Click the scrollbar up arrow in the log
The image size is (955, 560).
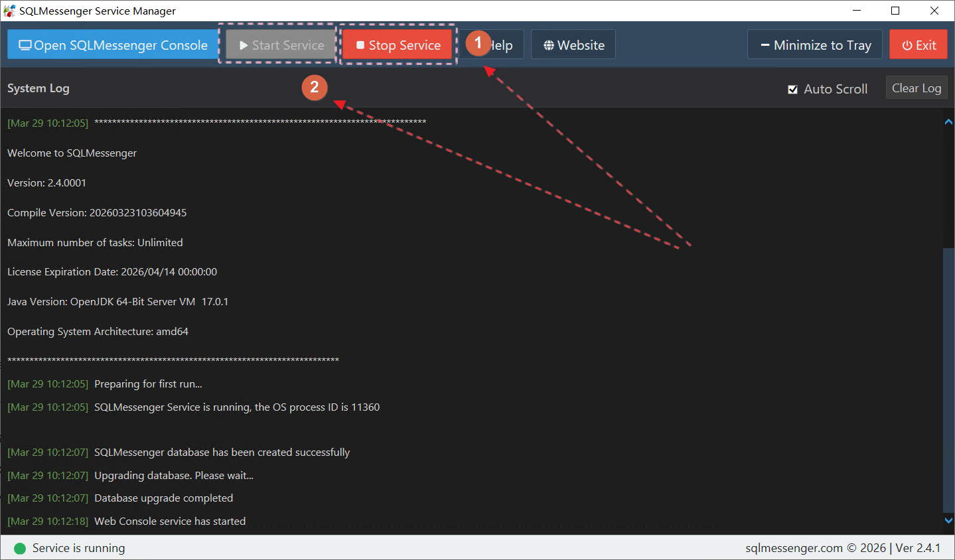948,121
